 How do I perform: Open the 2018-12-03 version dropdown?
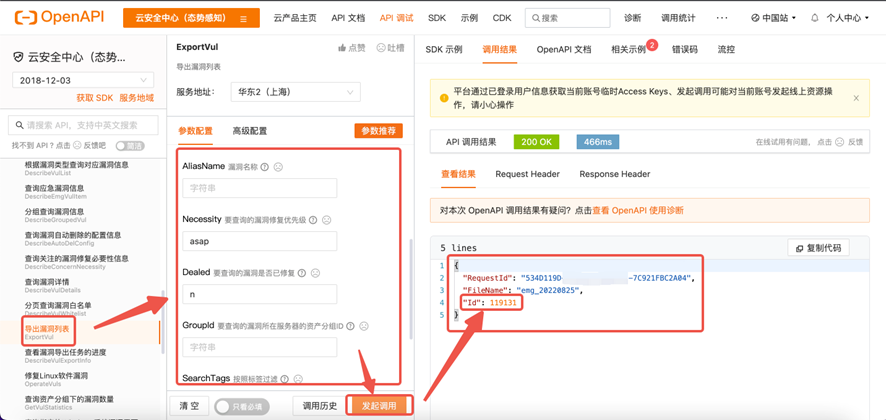[x=82, y=80]
